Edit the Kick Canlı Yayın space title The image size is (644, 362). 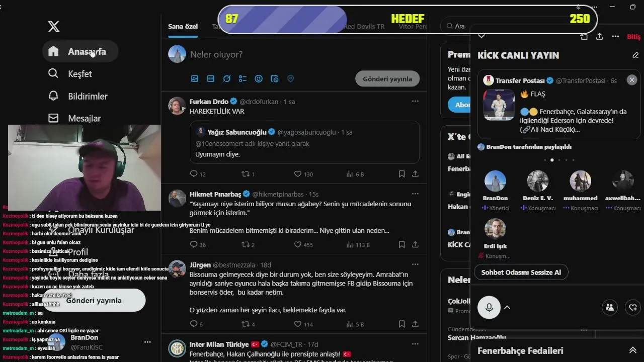[635, 55]
